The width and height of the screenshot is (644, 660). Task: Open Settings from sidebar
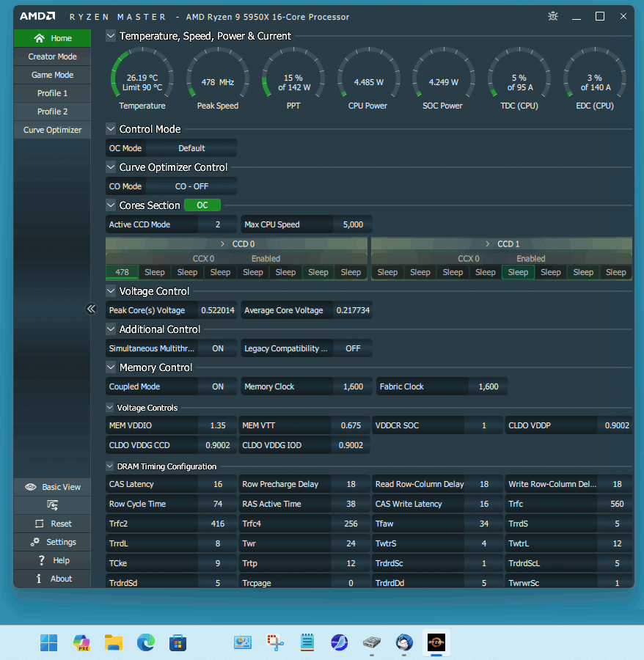coord(52,542)
